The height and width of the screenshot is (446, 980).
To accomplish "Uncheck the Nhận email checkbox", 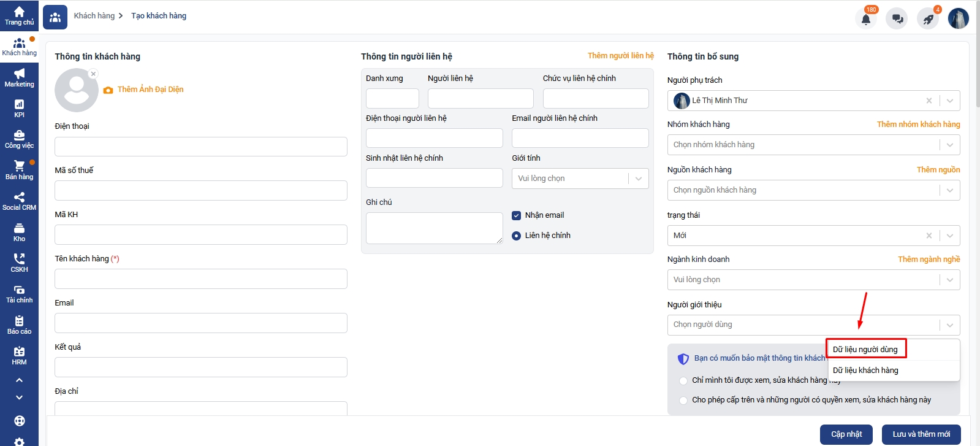I will pos(516,215).
